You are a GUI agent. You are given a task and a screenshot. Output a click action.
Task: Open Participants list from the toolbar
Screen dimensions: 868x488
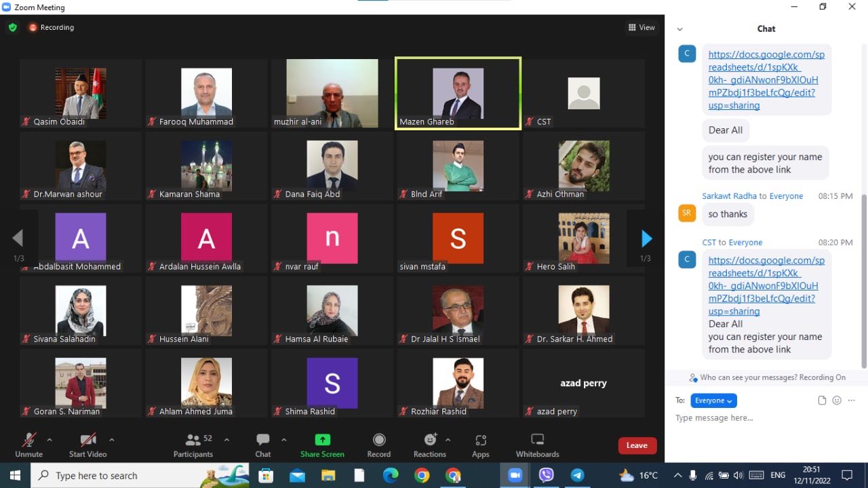click(x=193, y=445)
